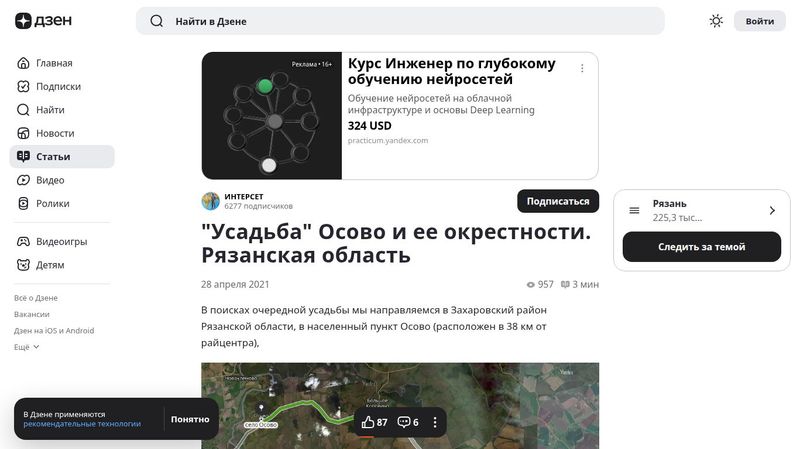
Task: Click the Подписаться button
Action: coord(558,202)
